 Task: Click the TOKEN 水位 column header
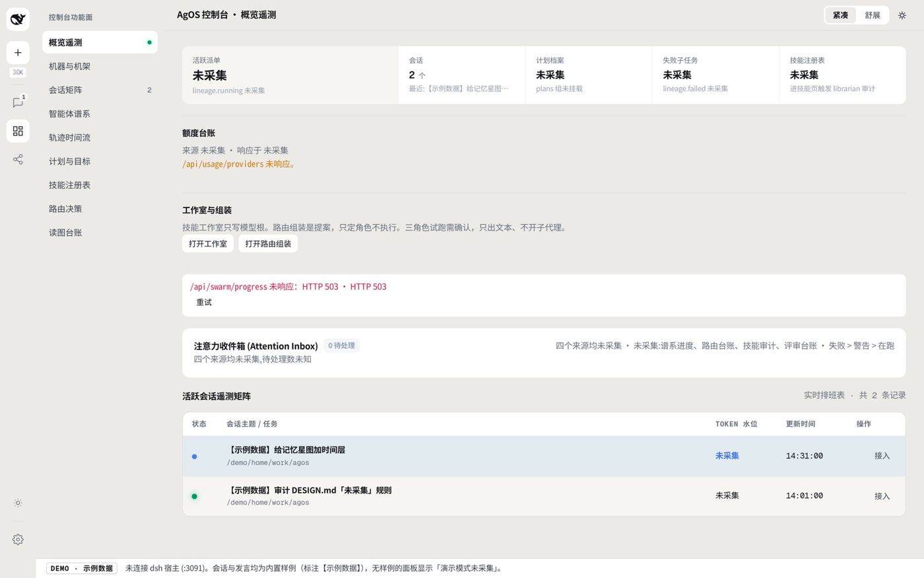click(x=737, y=424)
